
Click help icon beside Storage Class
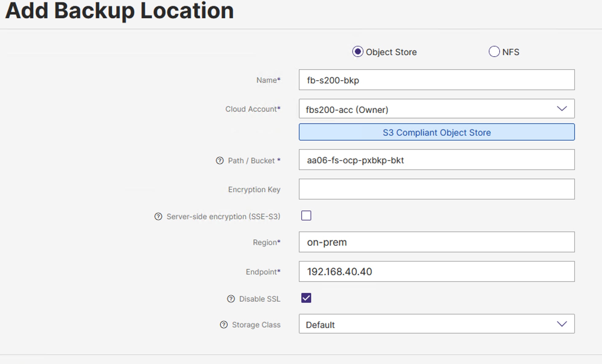(x=224, y=325)
